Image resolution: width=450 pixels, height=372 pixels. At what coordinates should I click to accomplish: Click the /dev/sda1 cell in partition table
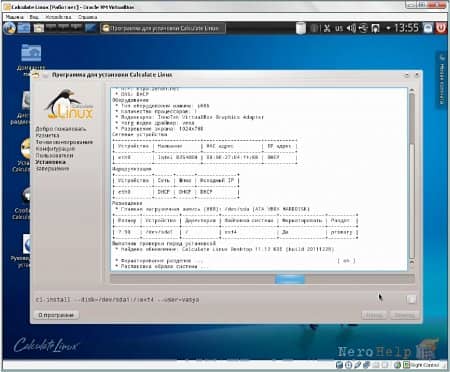pos(159,232)
